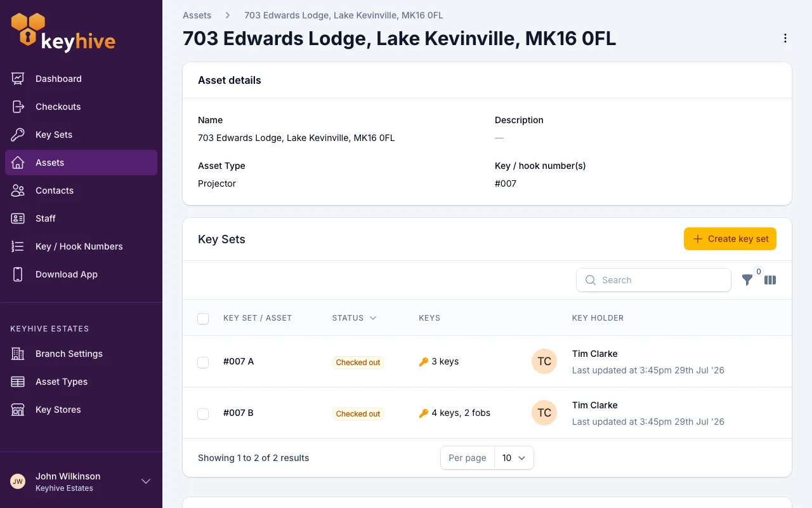Click Tim Clarke in #007 A row
The width and height of the screenshot is (812, 508).
594,354
